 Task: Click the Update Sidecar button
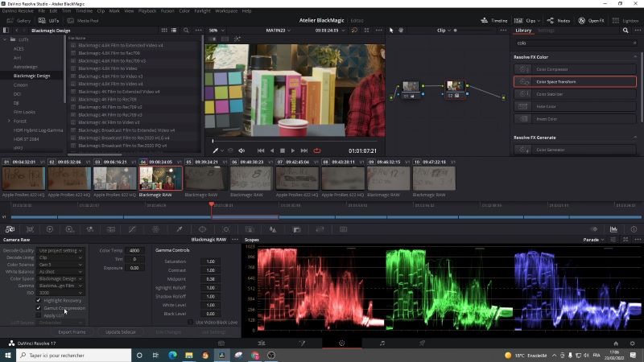click(120, 332)
